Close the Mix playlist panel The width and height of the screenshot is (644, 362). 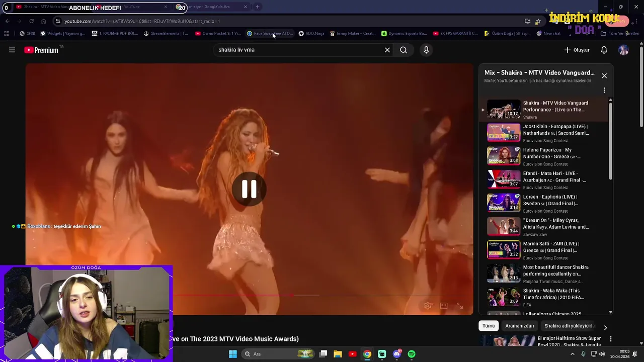[x=604, y=76]
